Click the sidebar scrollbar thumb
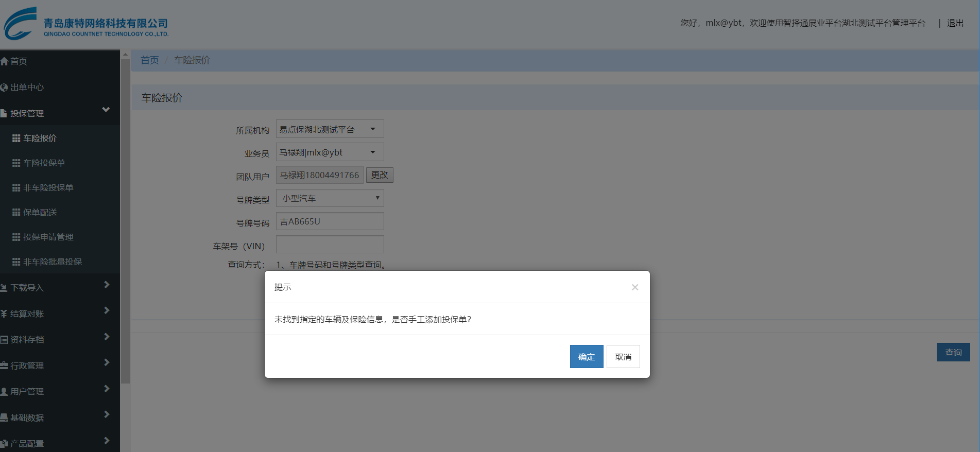The image size is (980, 452). click(125, 221)
